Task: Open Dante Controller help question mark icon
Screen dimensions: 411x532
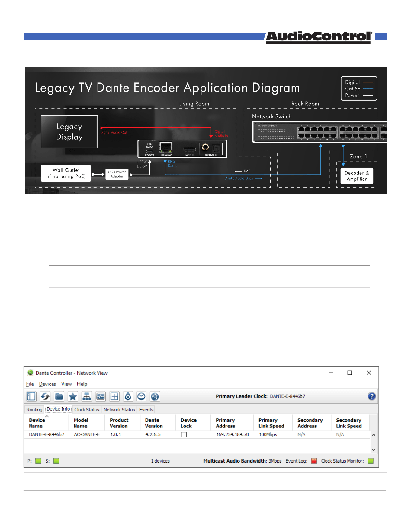Action: point(372,396)
